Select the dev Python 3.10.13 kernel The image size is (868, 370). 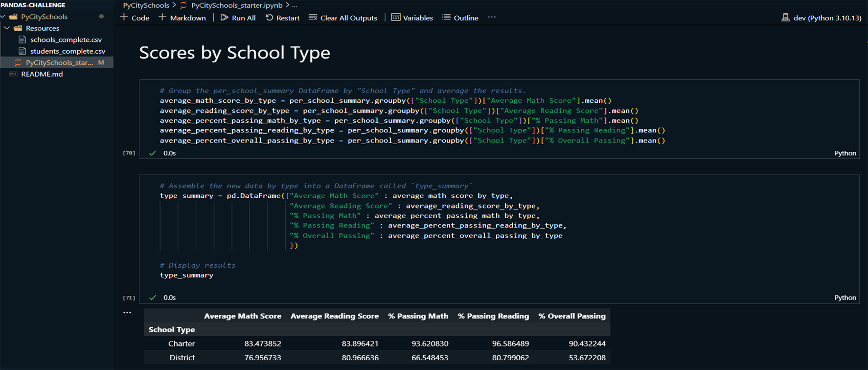821,18
